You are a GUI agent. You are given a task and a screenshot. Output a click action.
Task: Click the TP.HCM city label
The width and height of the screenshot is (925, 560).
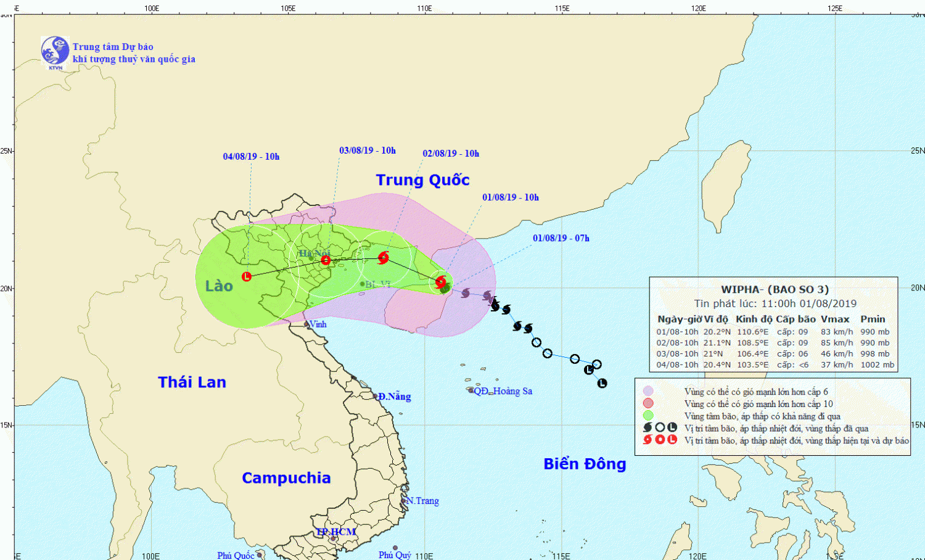[x=336, y=532]
